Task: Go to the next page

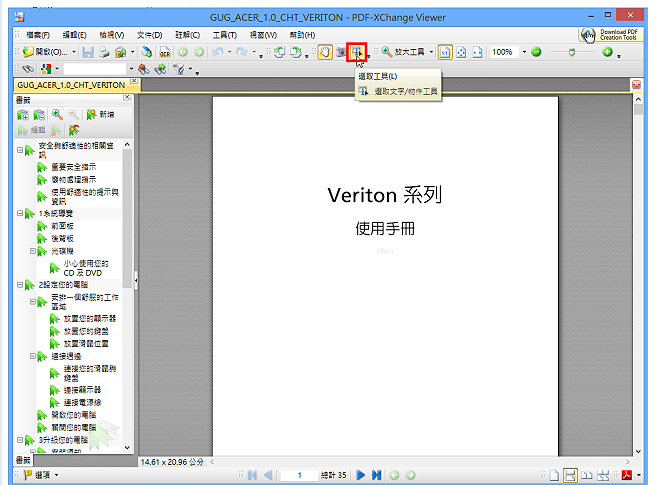Action: [360, 475]
